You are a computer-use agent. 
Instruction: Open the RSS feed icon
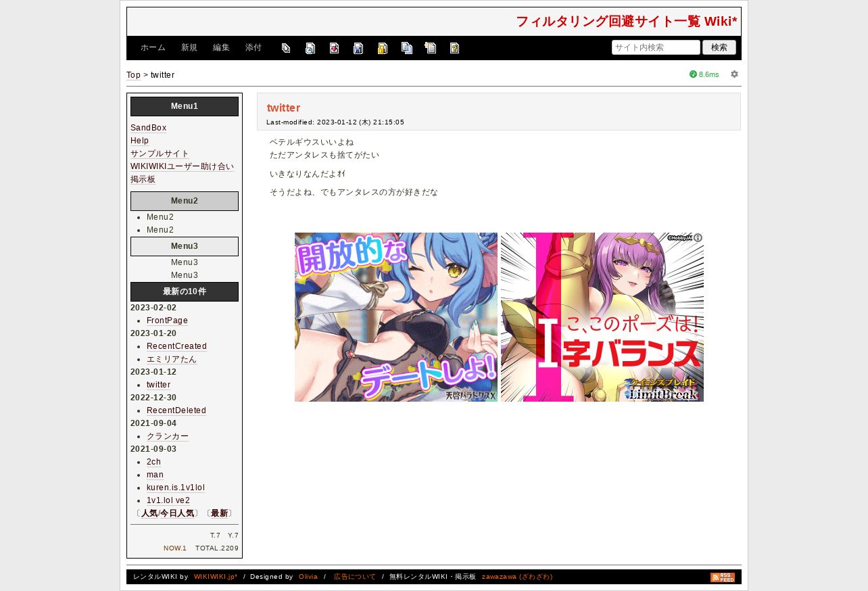[723, 577]
